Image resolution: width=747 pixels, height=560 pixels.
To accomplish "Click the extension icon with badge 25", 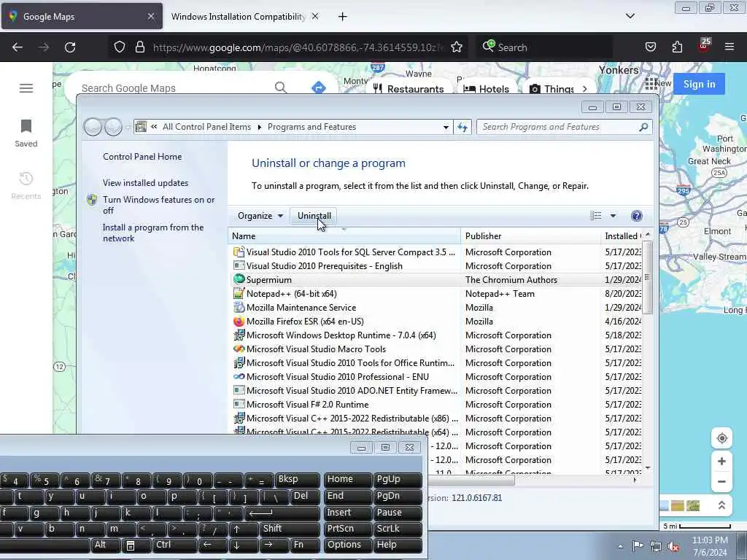I will point(704,46).
